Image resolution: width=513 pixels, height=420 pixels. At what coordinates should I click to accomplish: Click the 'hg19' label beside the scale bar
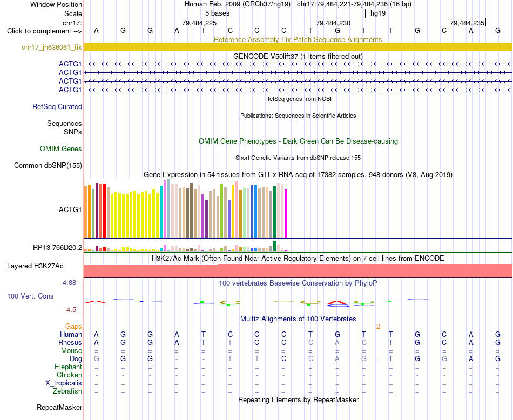pos(378,13)
